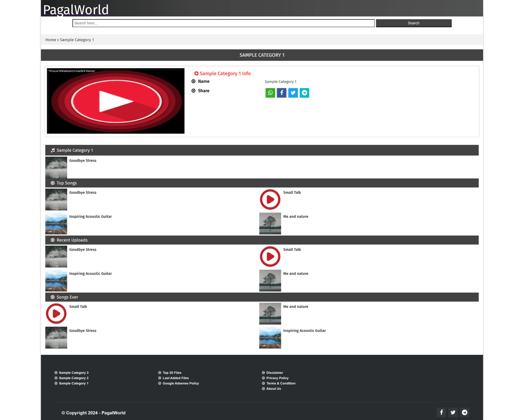Image resolution: width=524 pixels, height=420 pixels.
Task: Open Twitter icon in footer
Action: pyautogui.click(x=453, y=412)
